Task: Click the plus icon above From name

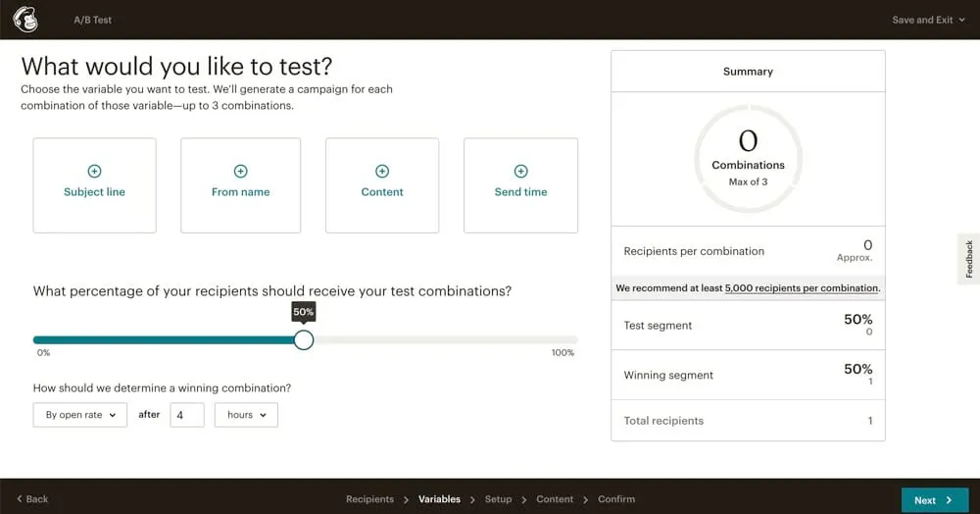Action: pos(240,172)
